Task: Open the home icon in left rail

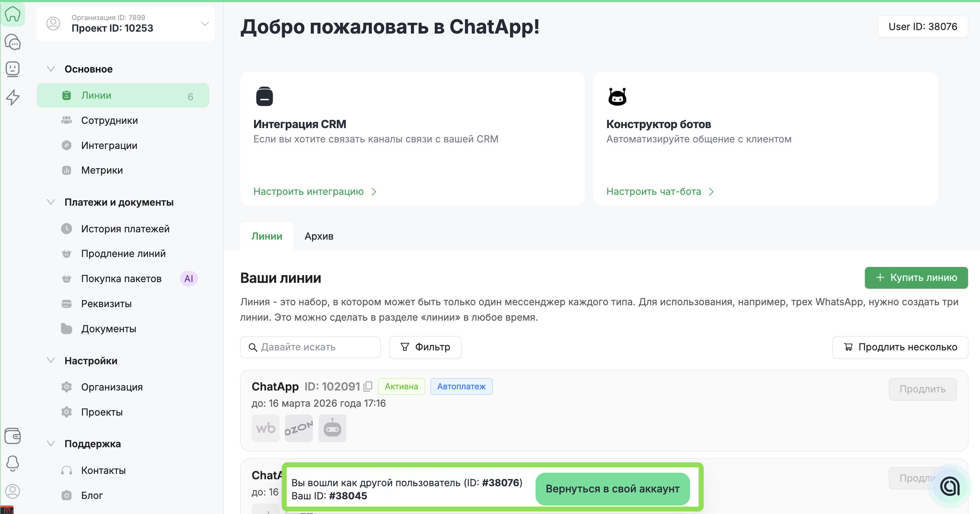Action: (x=13, y=15)
